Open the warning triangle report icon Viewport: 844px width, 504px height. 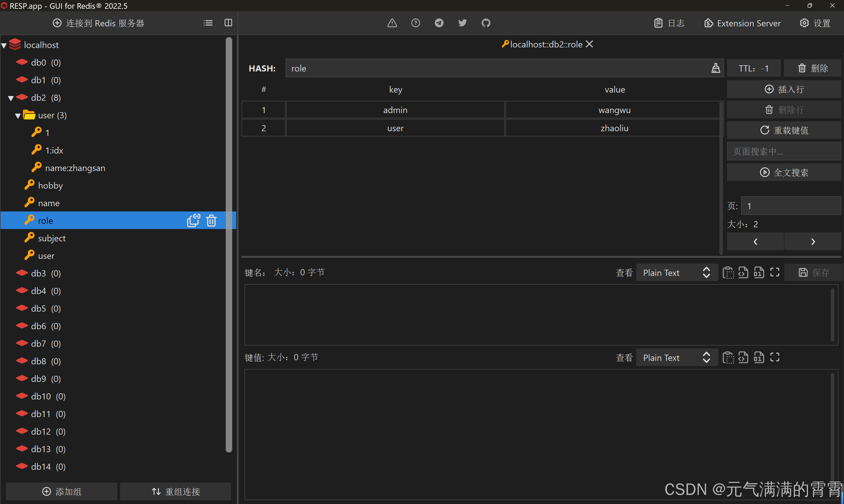(x=392, y=23)
